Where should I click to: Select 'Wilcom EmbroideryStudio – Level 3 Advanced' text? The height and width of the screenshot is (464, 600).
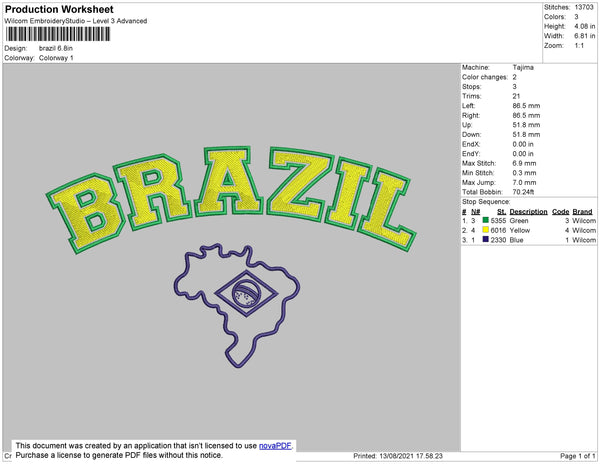point(76,21)
